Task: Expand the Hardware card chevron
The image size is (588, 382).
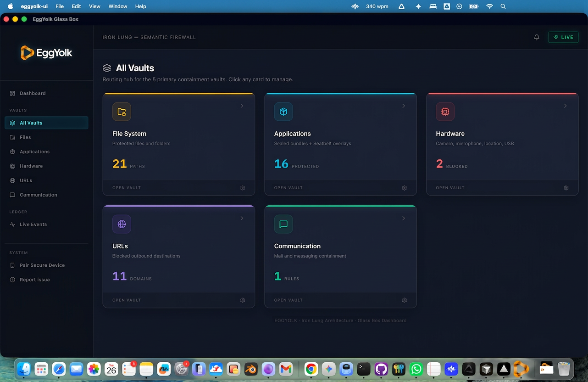Action: point(565,106)
